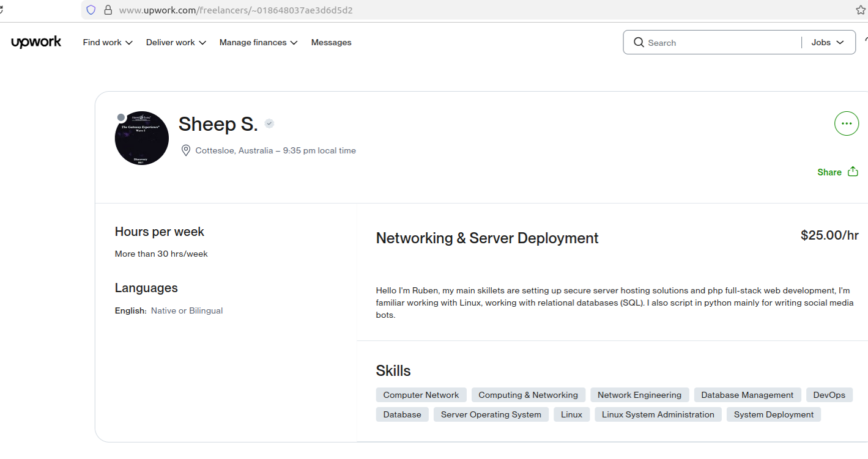Viewport: 868px width, 459px height.
Task: Select the System Deployment skill tag
Action: 774,414
